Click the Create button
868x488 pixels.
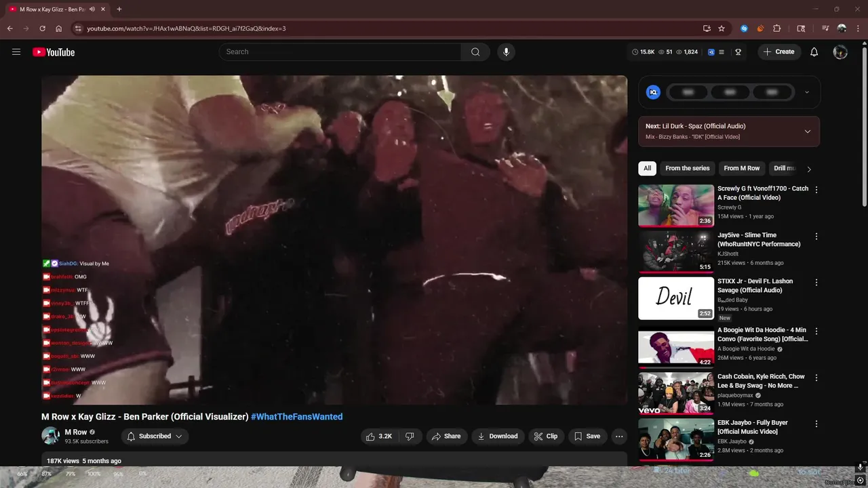point(779,52)
